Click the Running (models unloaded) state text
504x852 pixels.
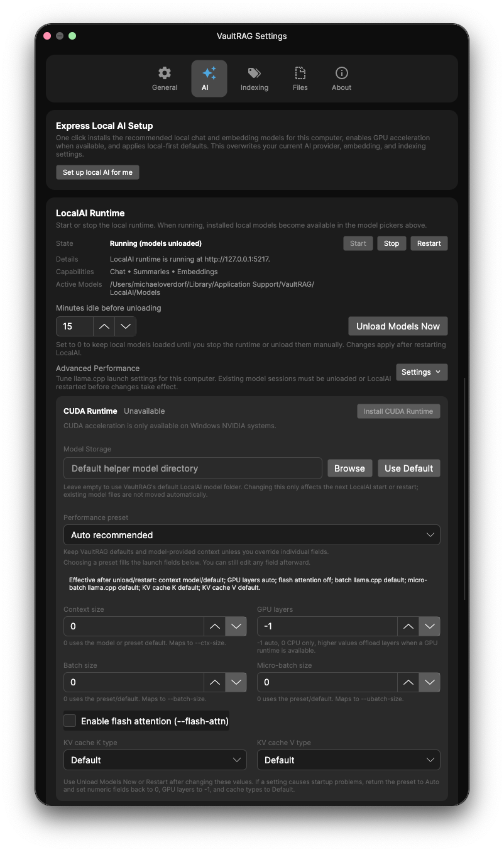[x=156, y=243]
